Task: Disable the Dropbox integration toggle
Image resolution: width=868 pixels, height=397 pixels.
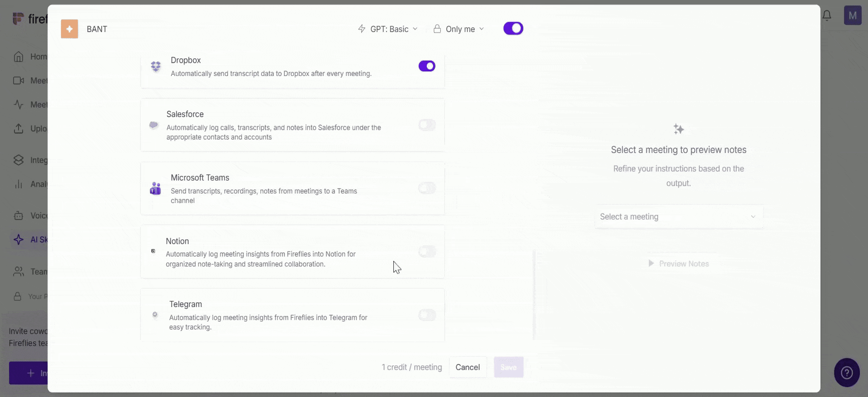Action: click(x=427, y=66)
